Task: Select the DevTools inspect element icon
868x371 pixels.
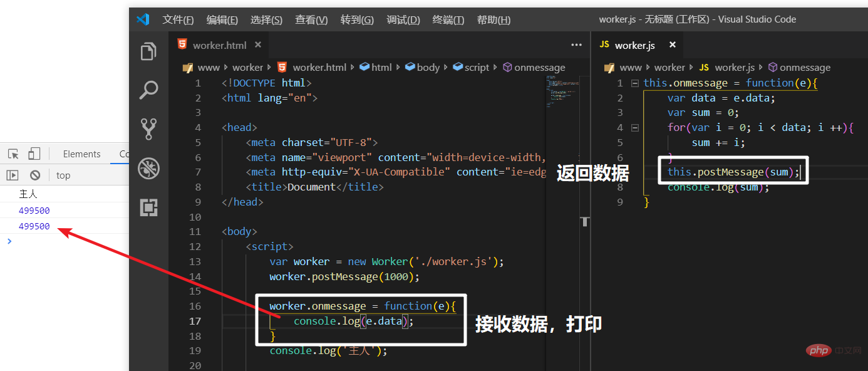Action: coord(13,154)
